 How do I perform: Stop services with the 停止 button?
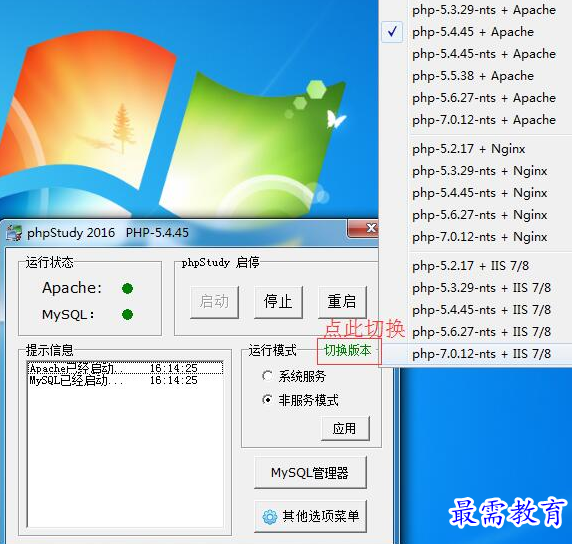[x=278, y=302]
